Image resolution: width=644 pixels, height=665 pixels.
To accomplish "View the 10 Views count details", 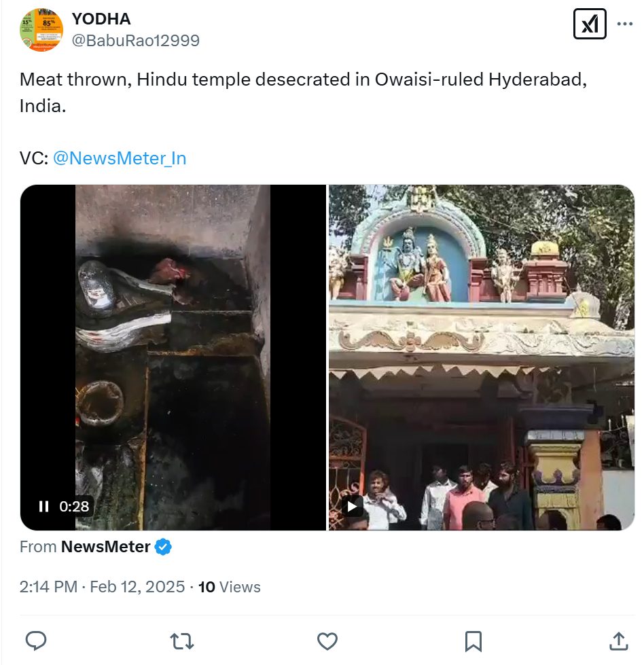I will (230, 587).
